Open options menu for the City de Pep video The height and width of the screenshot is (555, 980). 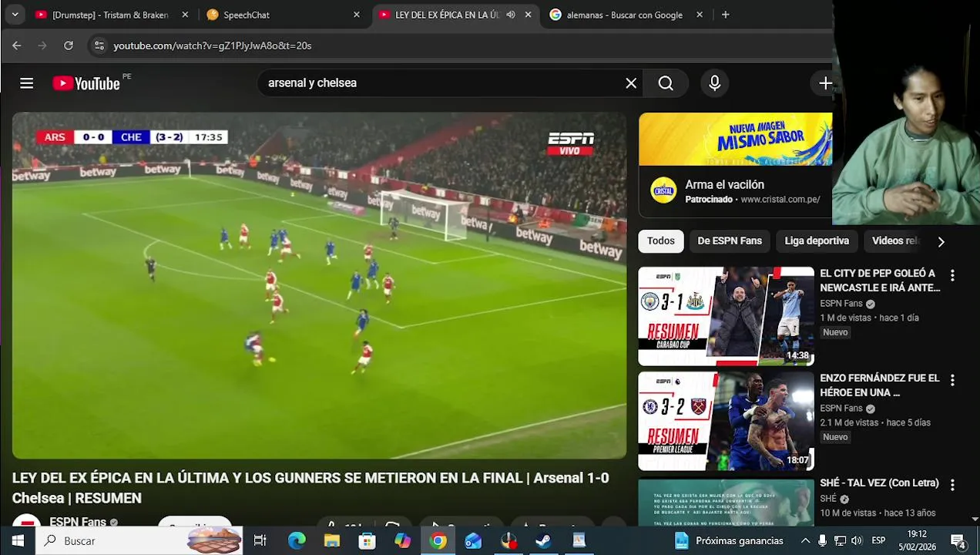point(952,275)
